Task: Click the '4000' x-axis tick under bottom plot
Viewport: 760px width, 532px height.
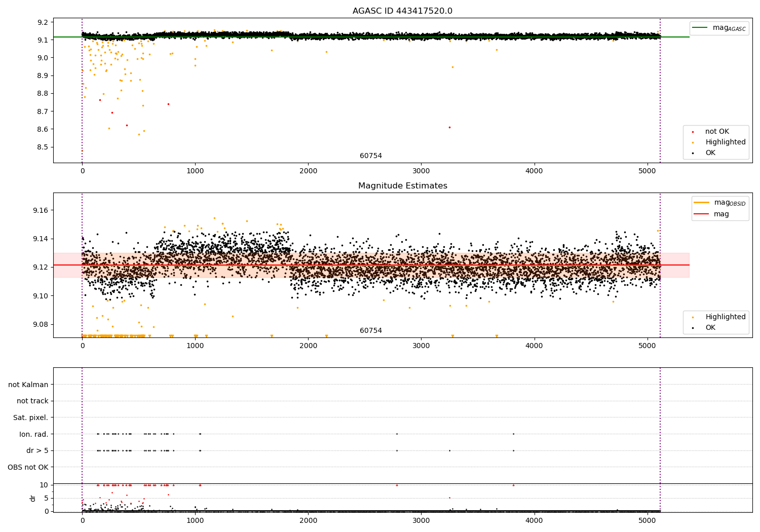Action: click(x=535, y=520)
